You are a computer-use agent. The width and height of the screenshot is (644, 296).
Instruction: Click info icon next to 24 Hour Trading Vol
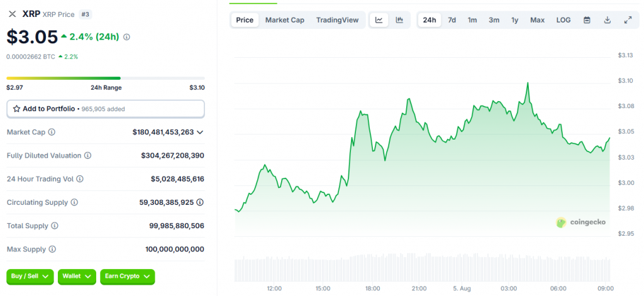point(80,179)
